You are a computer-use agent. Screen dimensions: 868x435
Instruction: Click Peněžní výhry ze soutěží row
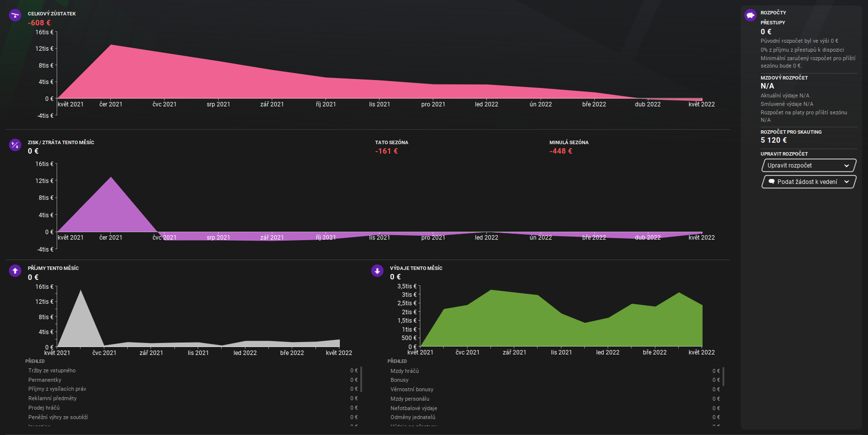coord(193,417)
